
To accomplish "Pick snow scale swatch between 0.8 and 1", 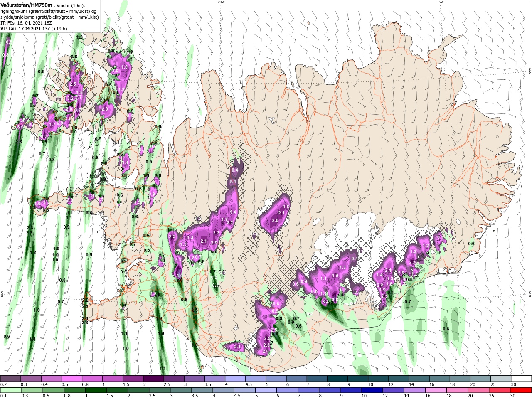I will [x=92, y=379].
